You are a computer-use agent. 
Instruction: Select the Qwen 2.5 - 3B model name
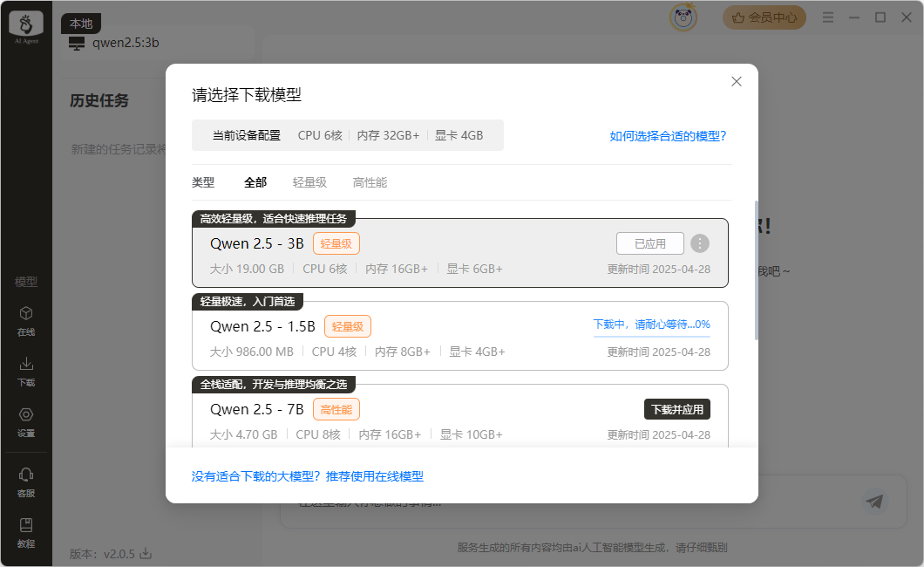[x=257, y=243]
